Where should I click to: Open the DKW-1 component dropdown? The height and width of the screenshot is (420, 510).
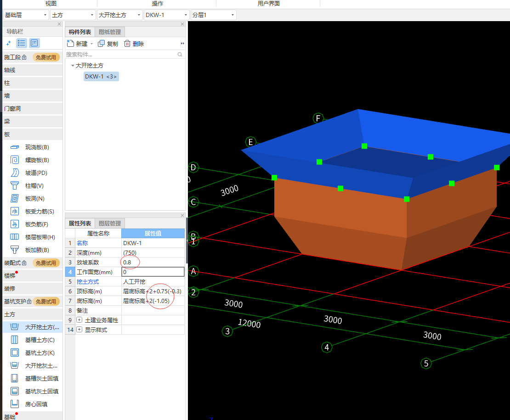click(x=166, y=15)
